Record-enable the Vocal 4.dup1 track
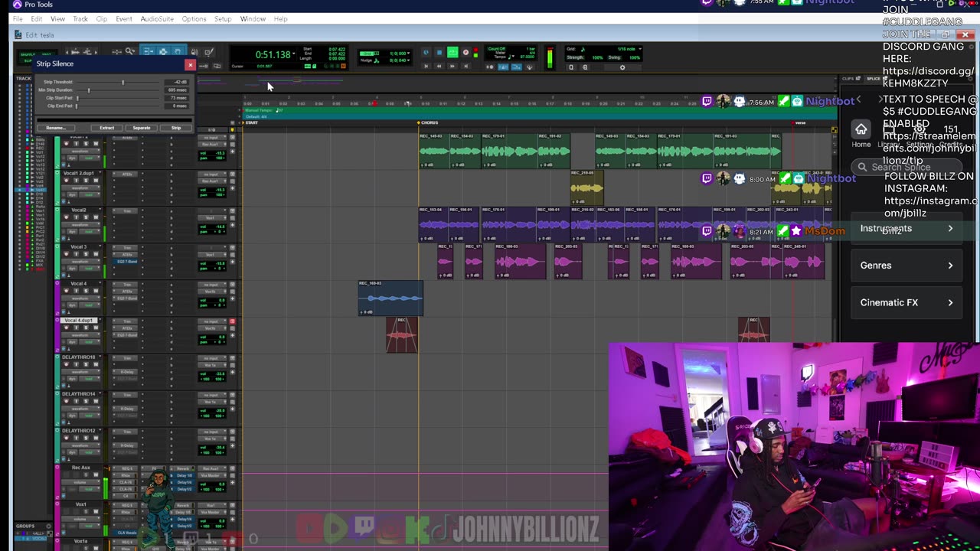980x551 pixels. coord(66,328)
